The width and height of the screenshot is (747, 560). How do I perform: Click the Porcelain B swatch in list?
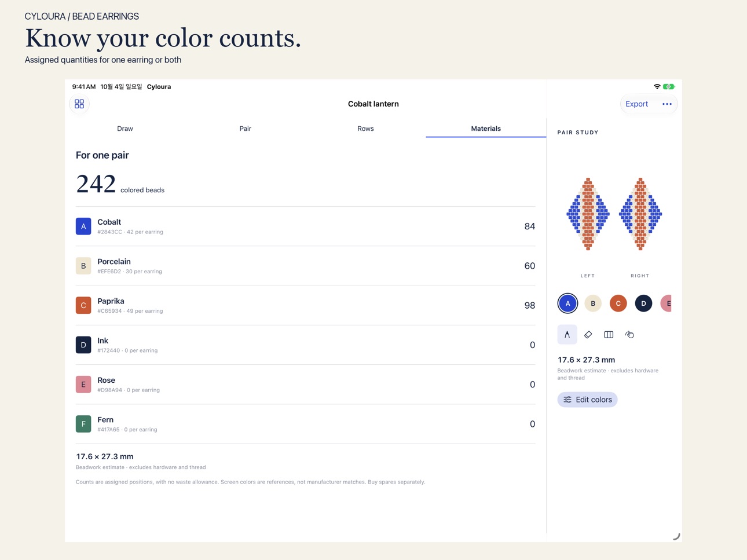(83, 266)
